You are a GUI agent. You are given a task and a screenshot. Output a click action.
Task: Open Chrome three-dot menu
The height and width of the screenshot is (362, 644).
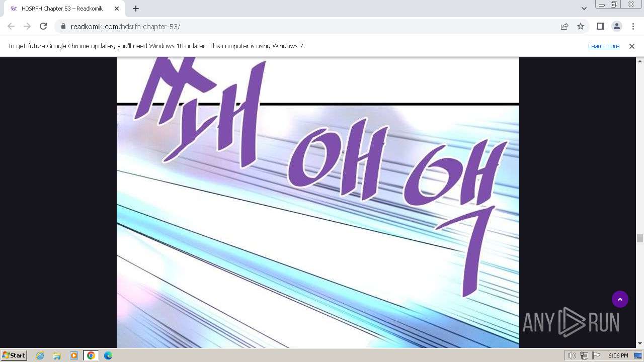pyautogui.click(x=633, y=26)
